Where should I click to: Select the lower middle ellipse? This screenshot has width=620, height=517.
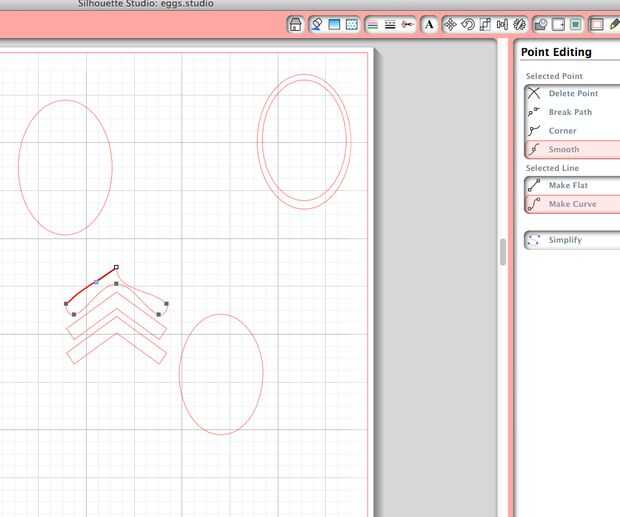pos(221,374)
